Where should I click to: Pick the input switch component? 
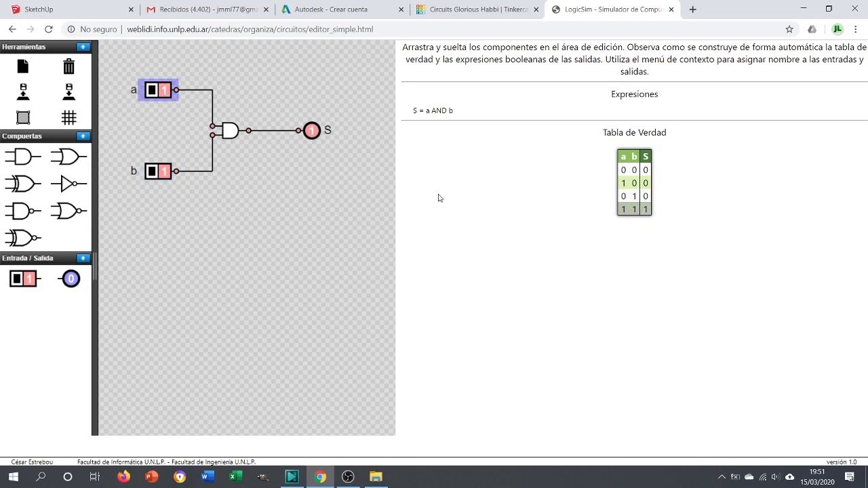click(24, 279)
